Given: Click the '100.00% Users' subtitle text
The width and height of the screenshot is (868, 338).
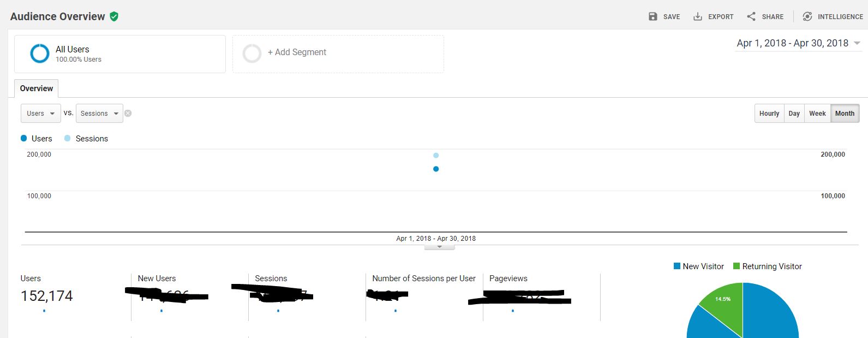Looking at the screenshot, I should point(79,60).
